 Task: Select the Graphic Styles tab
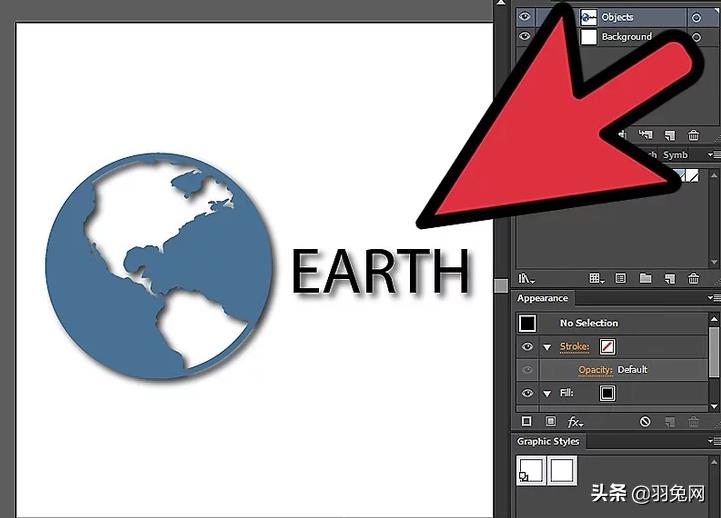click(548, 442)
